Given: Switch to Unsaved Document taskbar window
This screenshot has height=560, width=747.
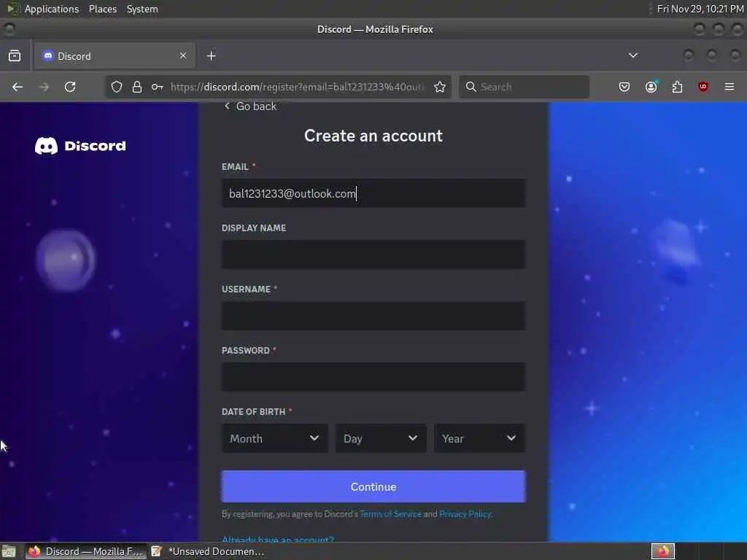Looking at the screenshot, I should [209, 551].
